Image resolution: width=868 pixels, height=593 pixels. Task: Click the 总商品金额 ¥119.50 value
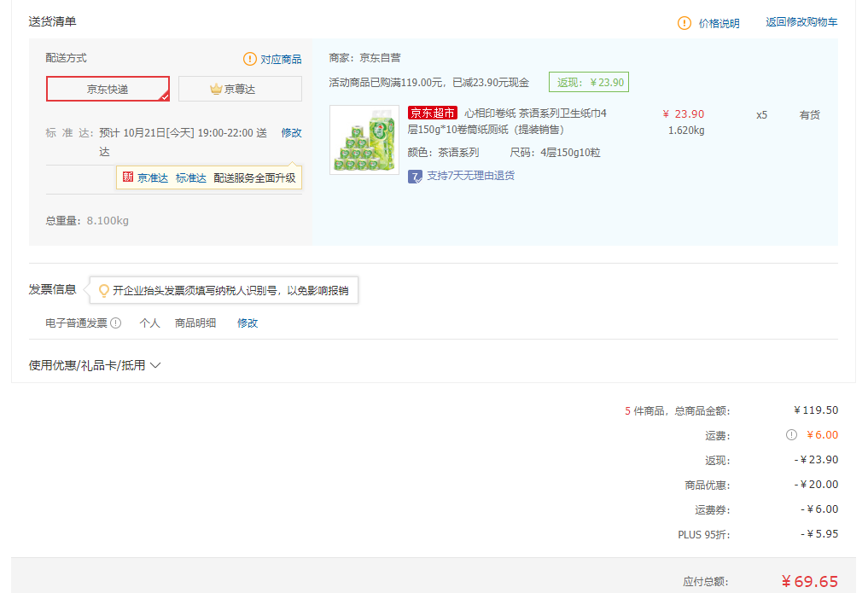(816, 410)
